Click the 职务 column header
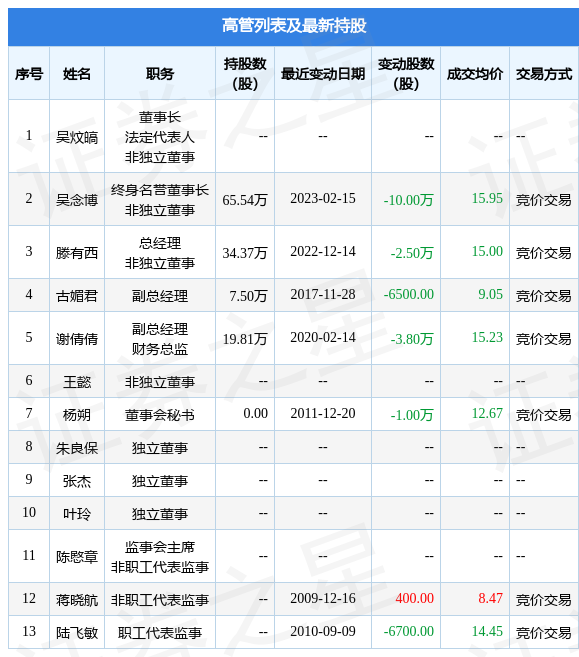Image resolution: width=579 pixels, height=657 pixels. [160, 74]
